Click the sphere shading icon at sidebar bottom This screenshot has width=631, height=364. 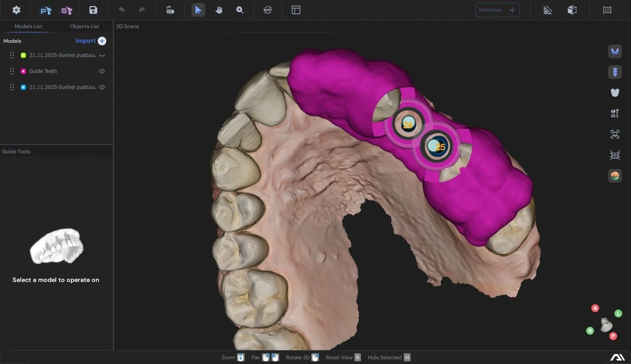[x=615, y=176]
